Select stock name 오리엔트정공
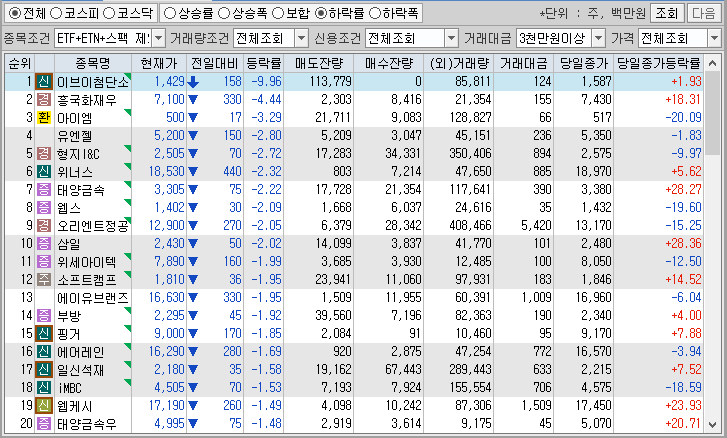 coord(93,226)
